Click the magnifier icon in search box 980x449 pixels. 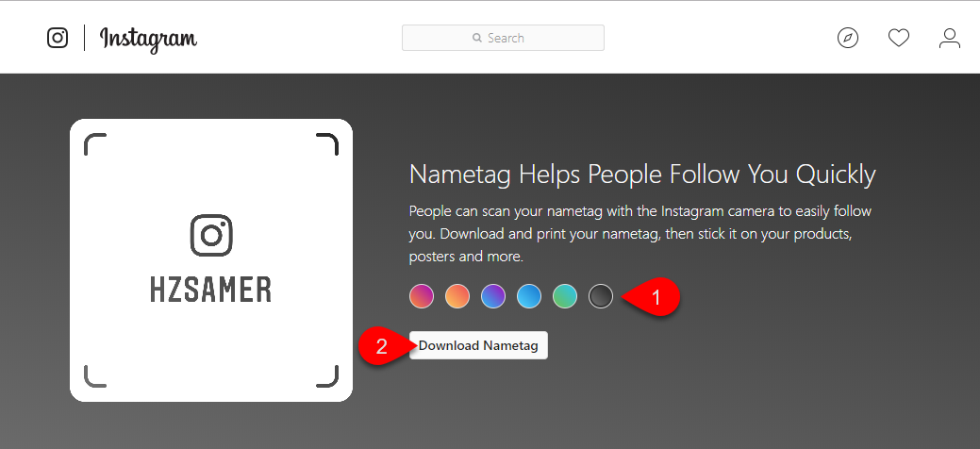[477, 38]
